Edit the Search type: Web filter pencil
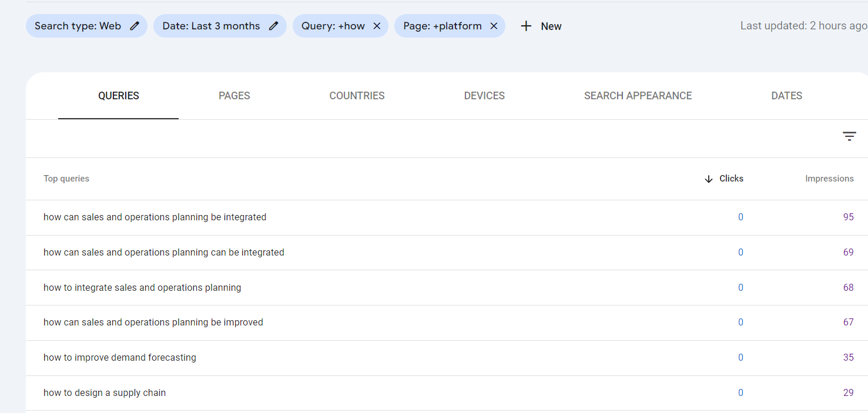 (x=135, y=26)
